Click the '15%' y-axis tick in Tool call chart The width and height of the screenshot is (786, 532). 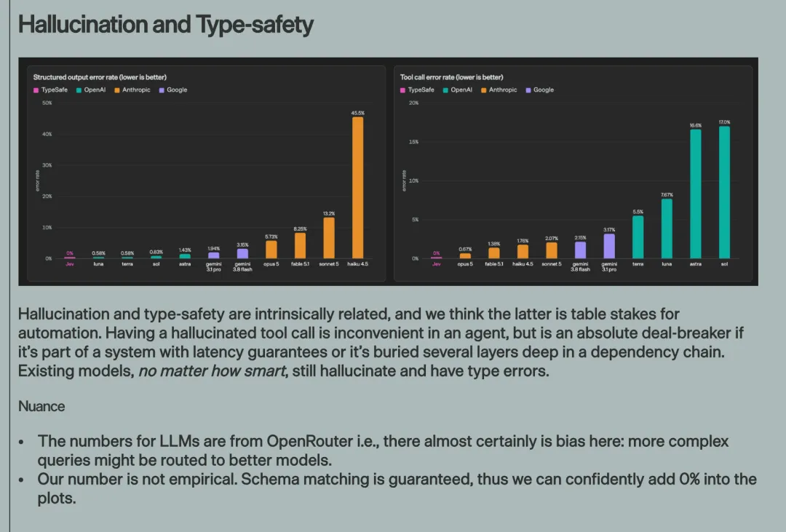pos(413,142)
